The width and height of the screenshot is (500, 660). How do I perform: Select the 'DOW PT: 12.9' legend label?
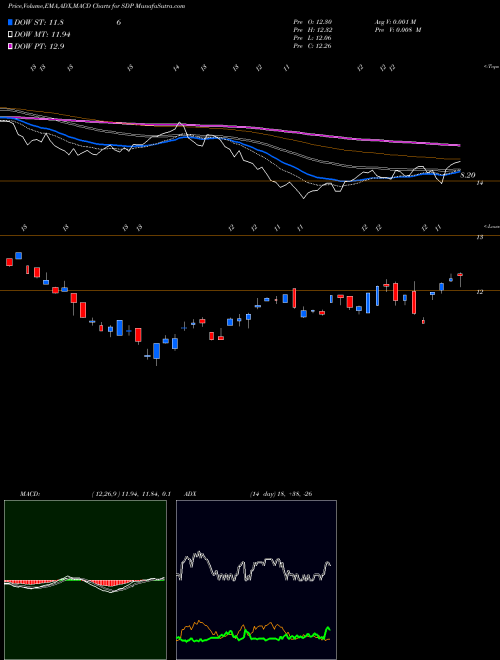coord(39,46)
